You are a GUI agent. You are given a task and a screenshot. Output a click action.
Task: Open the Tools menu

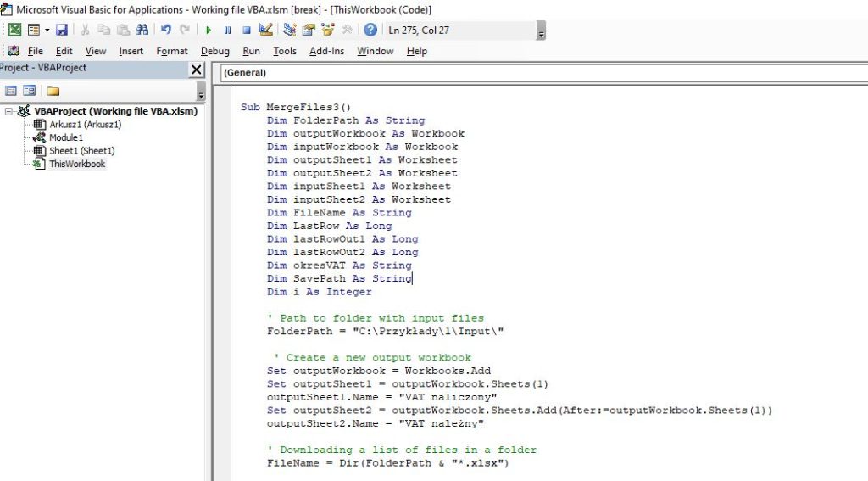pyautogui.click(x=285, y=51)
